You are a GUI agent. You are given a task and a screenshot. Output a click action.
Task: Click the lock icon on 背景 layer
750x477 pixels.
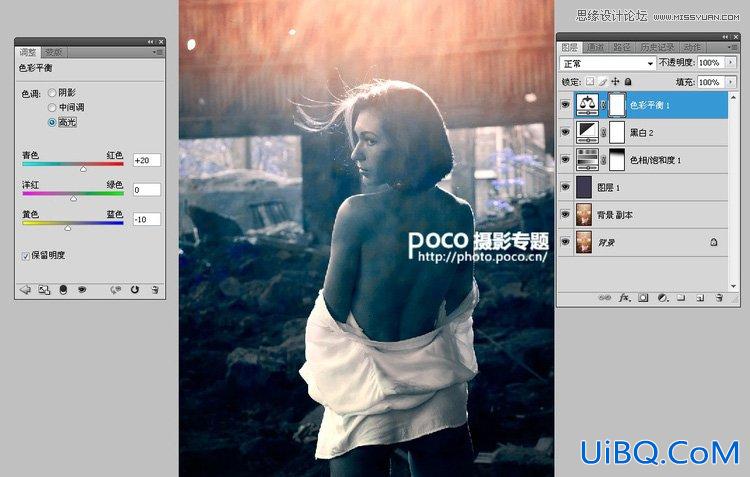[x=714, y=242]
